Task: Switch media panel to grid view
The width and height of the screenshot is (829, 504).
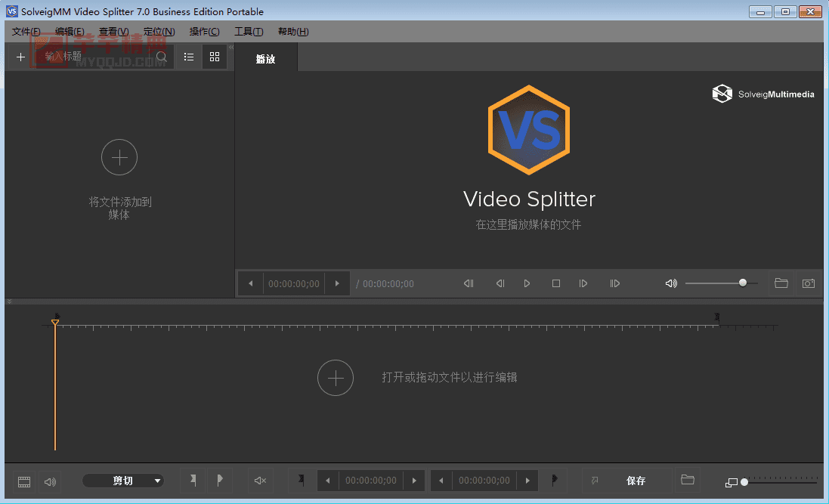Action: coord(214,57)
